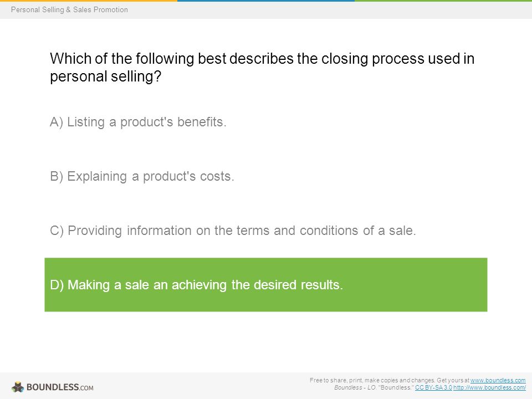
Task: Select answer A Listing a product's benefits
Action: 138,122
